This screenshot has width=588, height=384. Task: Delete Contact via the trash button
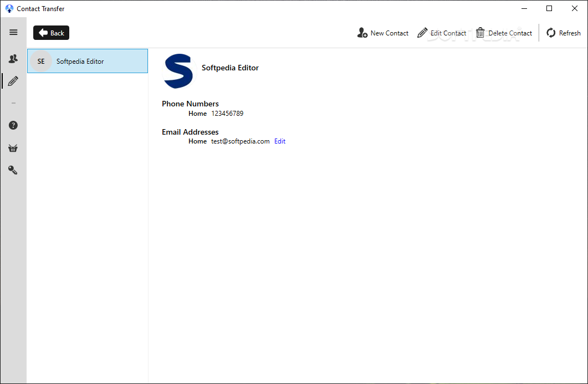pyautogui.click(x=504, y=33)
